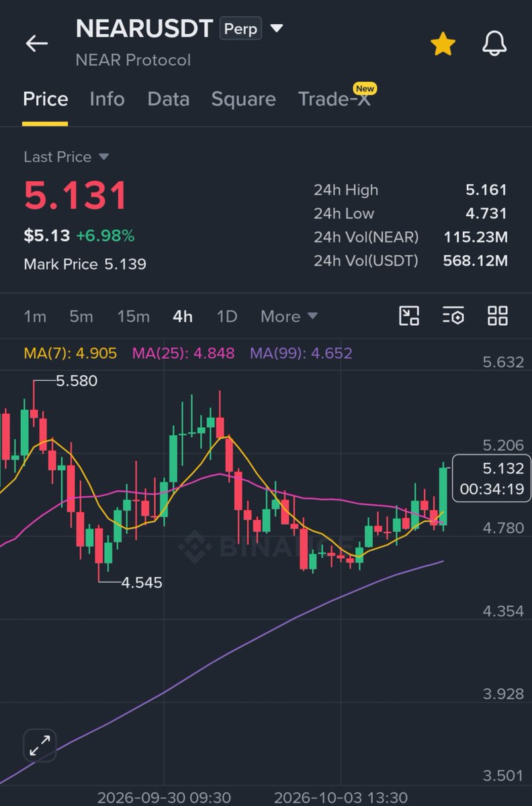Click the 5.580 high marker on chart
Viewport: 532px width, 806px height.
[x=77, y=381]
